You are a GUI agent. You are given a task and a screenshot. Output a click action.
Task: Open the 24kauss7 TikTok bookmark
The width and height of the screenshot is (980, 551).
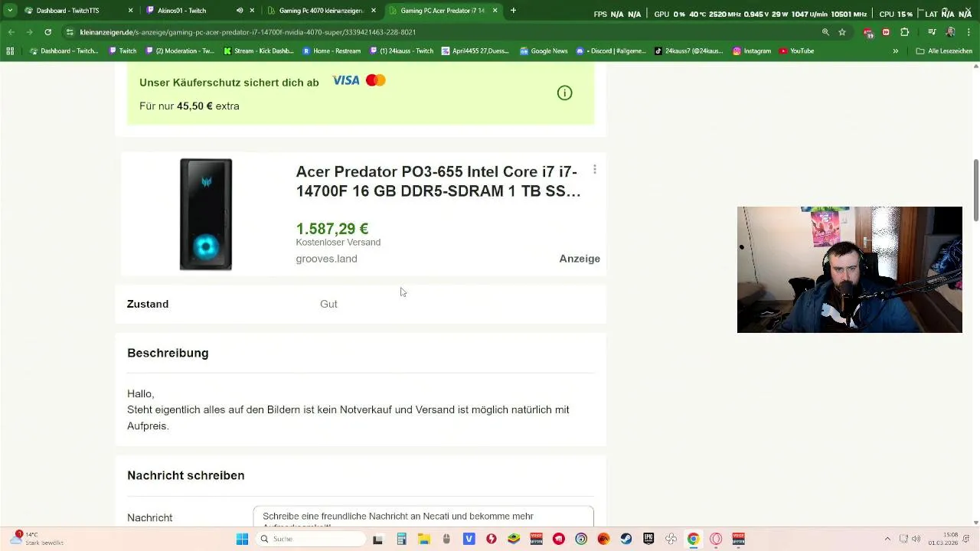(690, 51)
